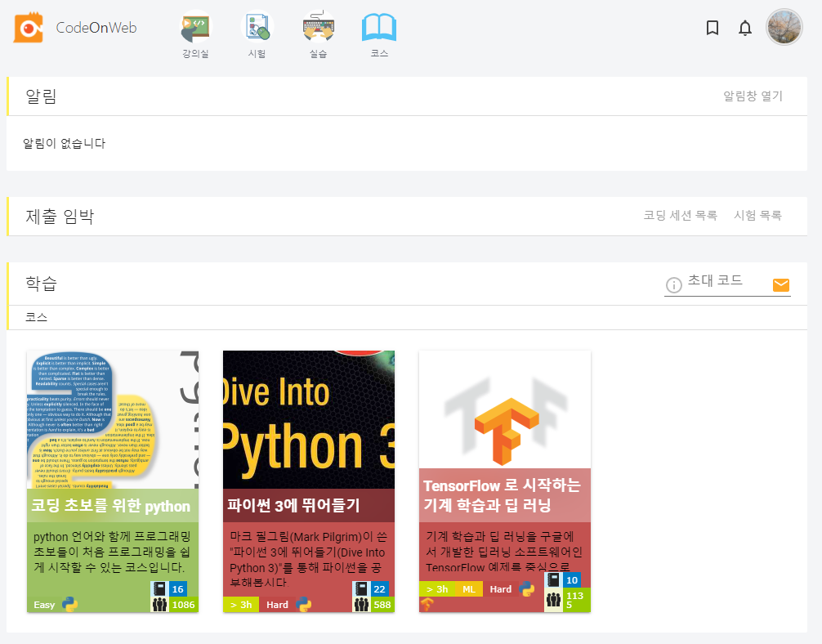Open the 강의실 classroom icon

click(x=195, y=27)
